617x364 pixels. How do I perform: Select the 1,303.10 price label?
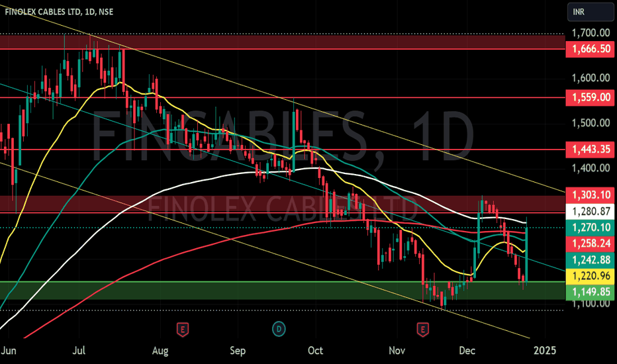591,195
